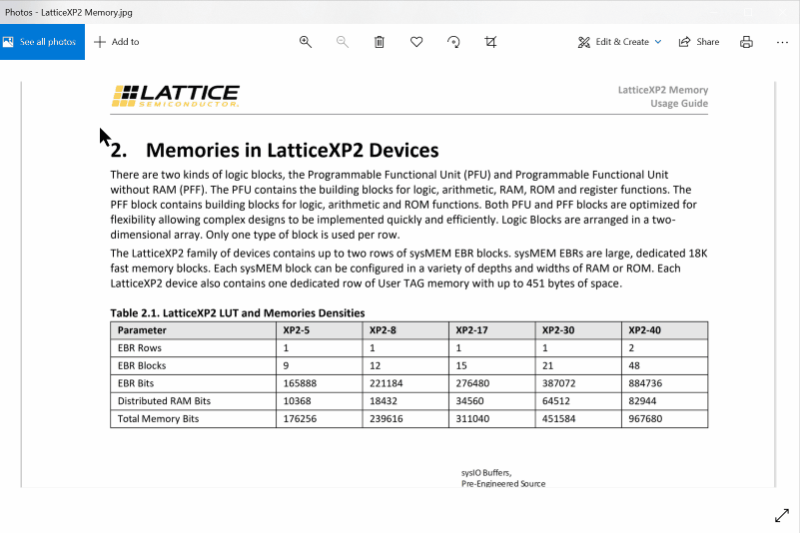Click window title Photos - LatticeXP2 Memory.jpg
The height and width of the screenshot is (533, 800).
click(x=68, y=12)
